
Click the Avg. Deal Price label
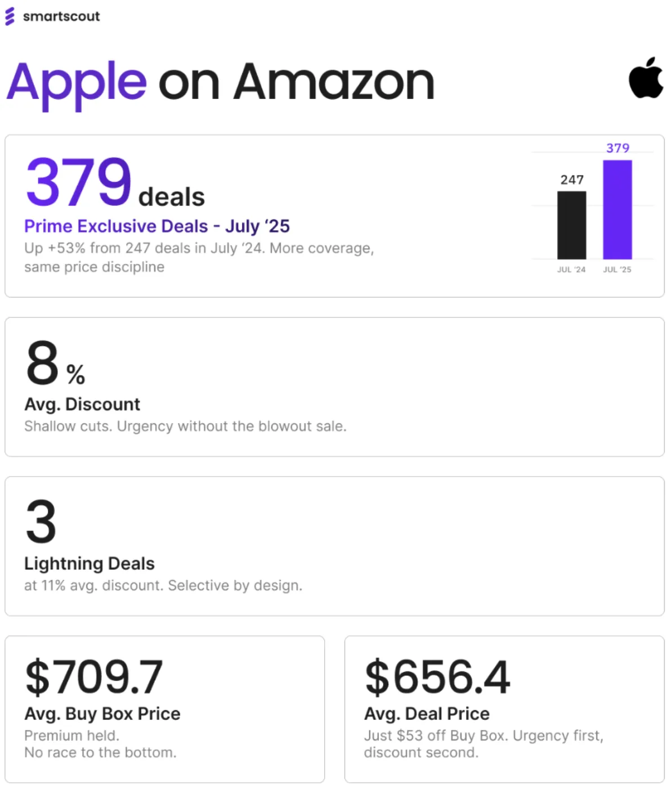pos(427,713)
